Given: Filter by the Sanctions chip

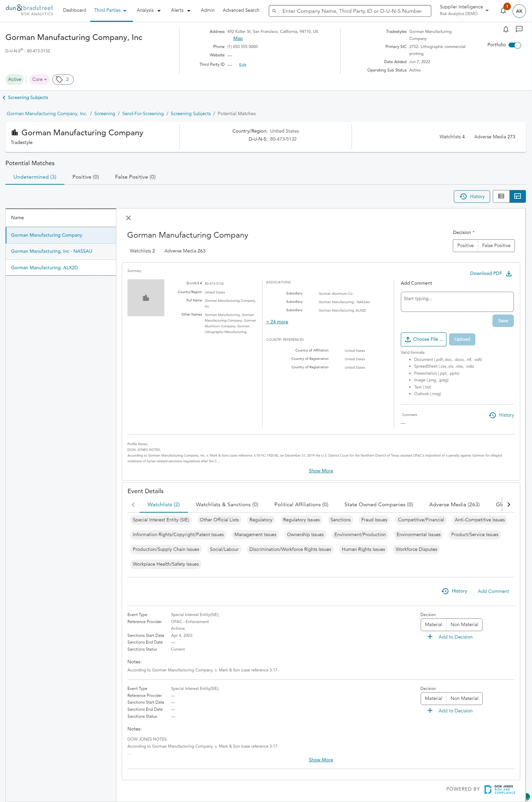Looking at the screenshot, I should point(340,520).
